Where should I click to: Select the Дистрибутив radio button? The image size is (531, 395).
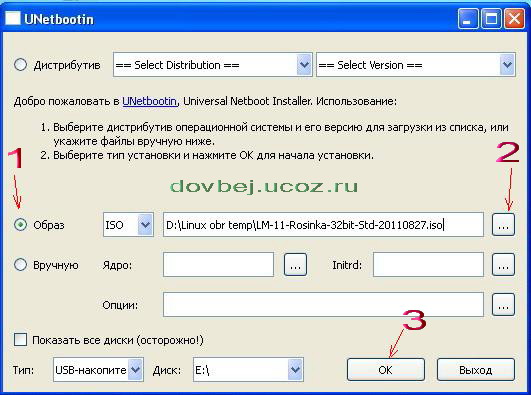[x=20, y=64]
